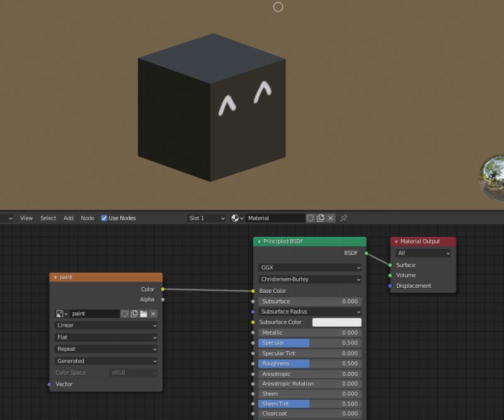Open the Add menu in the shader editor
Image resolution: width=504 pixels, height=420 pixels.
pyautogui.click(x=68, y=218)
